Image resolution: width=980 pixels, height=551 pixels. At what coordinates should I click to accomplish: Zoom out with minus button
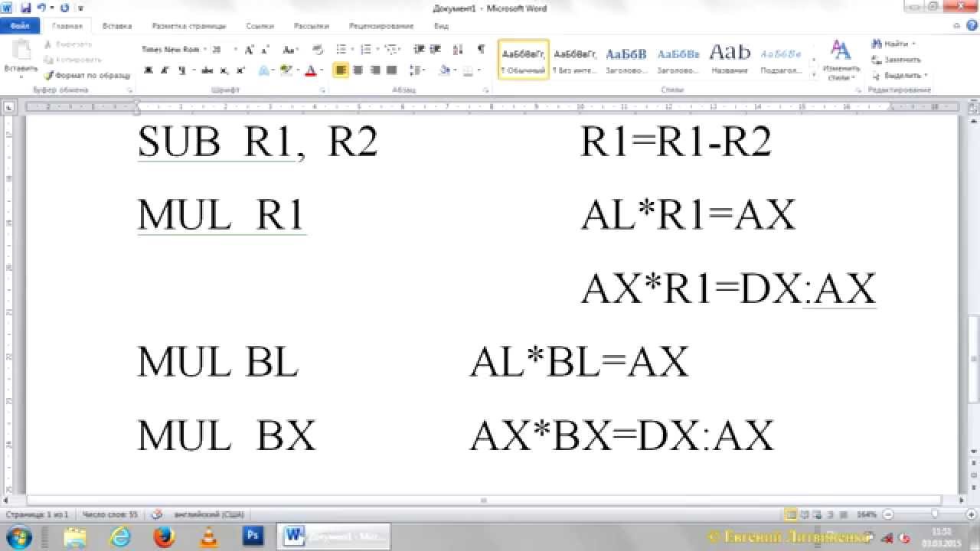(888, 514)
